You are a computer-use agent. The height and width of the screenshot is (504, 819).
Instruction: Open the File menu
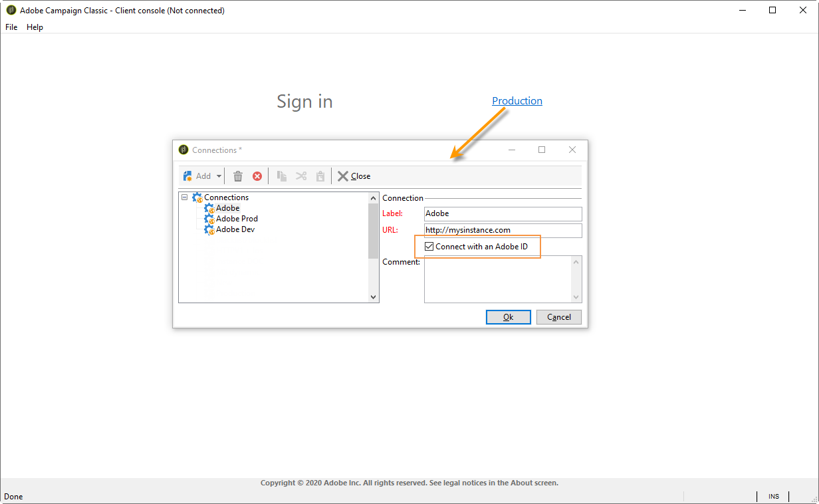(11, 27)
